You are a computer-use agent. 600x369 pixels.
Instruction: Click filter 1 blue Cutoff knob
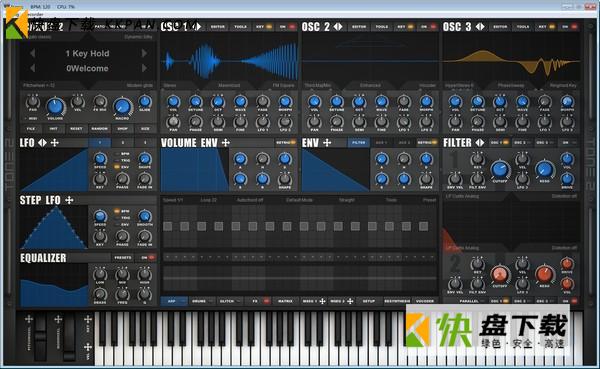click(x=500, y=169)
